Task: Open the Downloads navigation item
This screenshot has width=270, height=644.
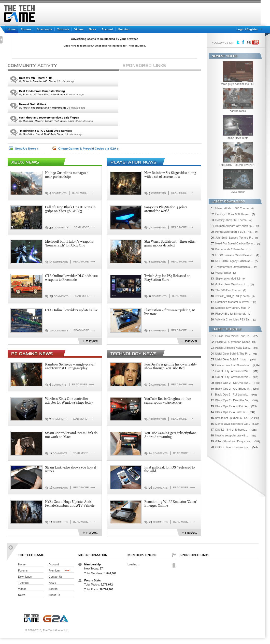Action: pos(44,30)
